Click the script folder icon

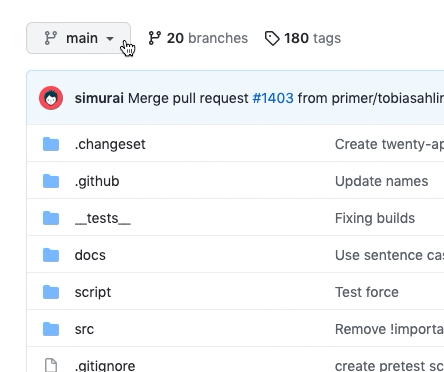51,292
